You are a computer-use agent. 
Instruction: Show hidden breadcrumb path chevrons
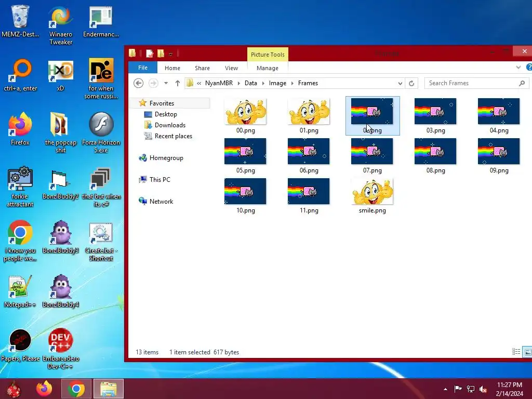tap(199, 83)
